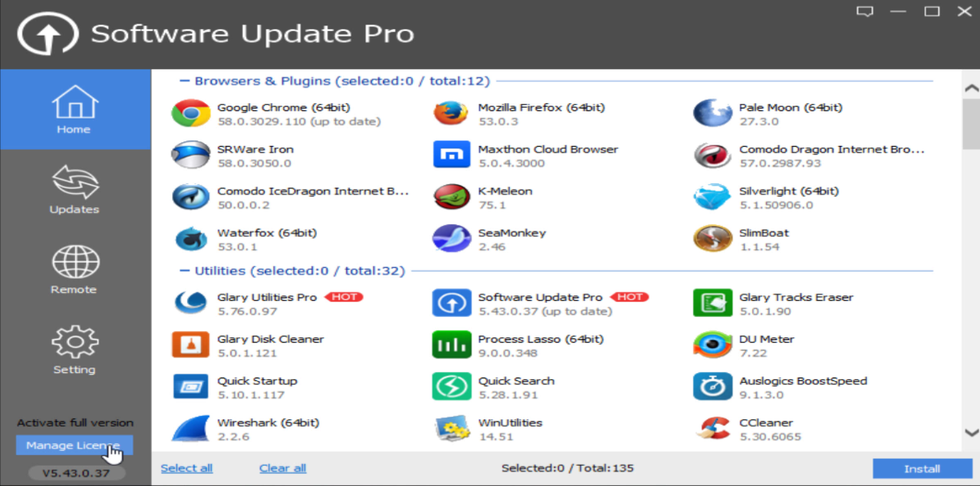Click the Software Update Pro app icon
This screenshot has width=980, height=486.
[451, 303]
